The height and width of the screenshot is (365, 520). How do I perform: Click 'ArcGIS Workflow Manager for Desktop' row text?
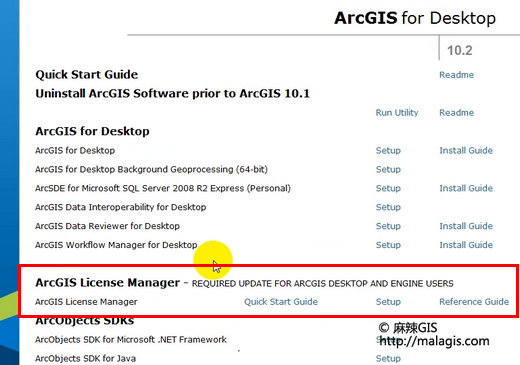pos(116,245)
